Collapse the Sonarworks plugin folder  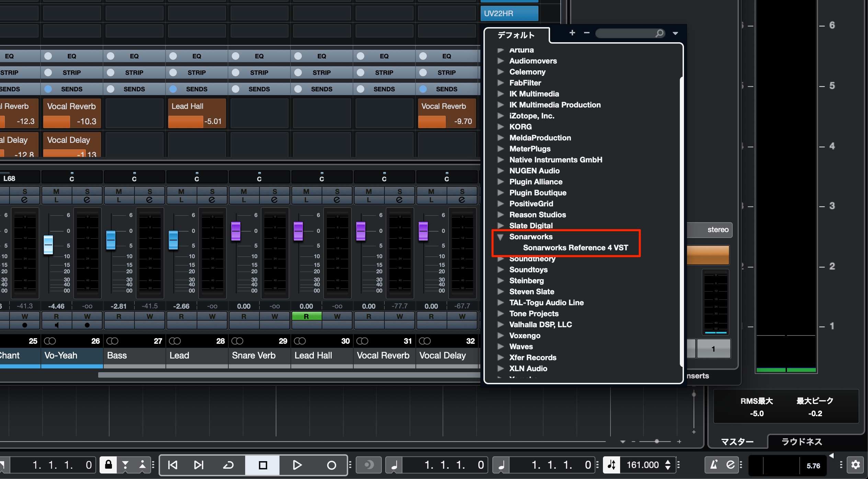point(500,237)
